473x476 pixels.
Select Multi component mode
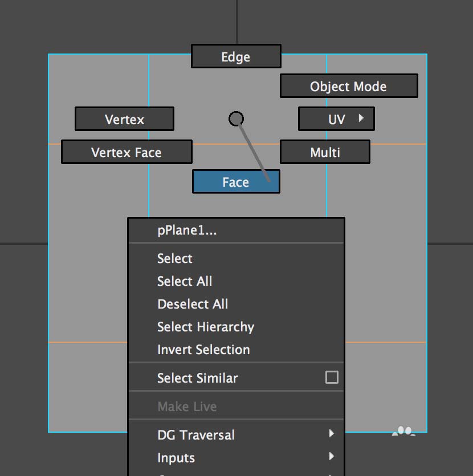click(325, 153)
